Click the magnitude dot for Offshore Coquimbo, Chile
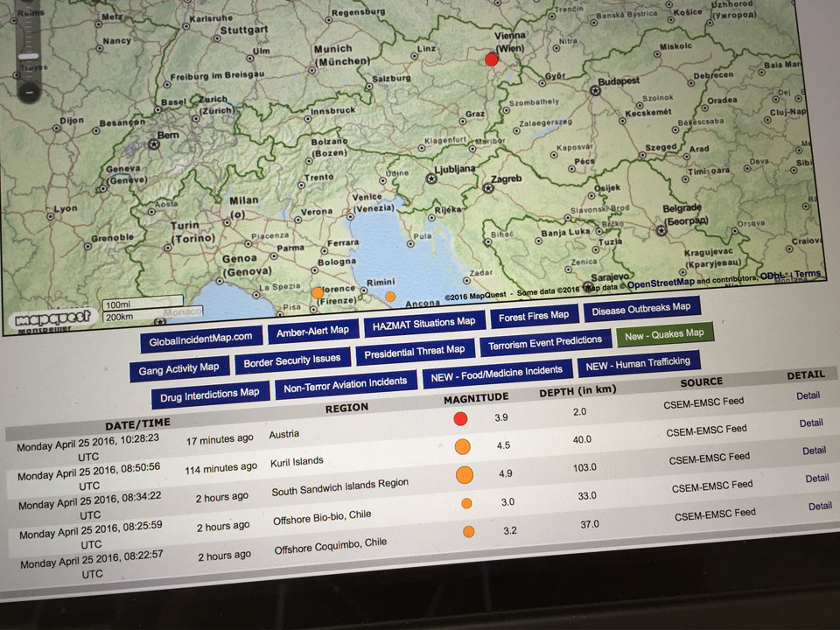The image size is (840, 630). click(469, 531)
